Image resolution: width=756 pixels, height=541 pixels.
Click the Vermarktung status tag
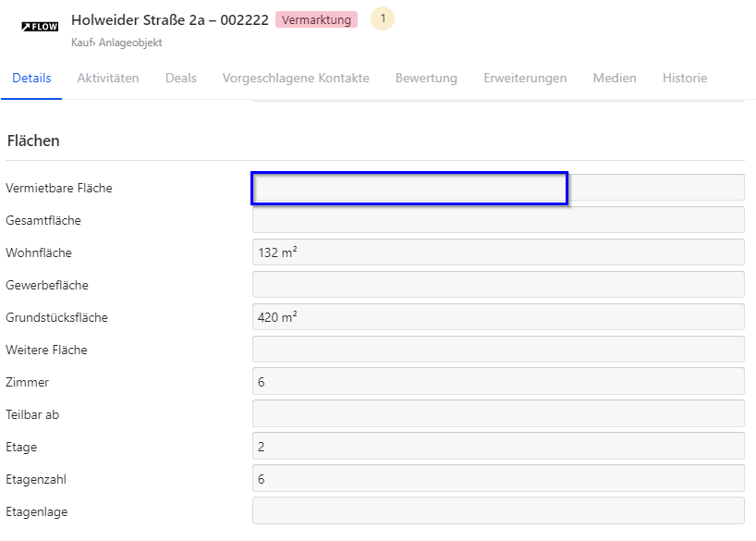coord(316,19)
